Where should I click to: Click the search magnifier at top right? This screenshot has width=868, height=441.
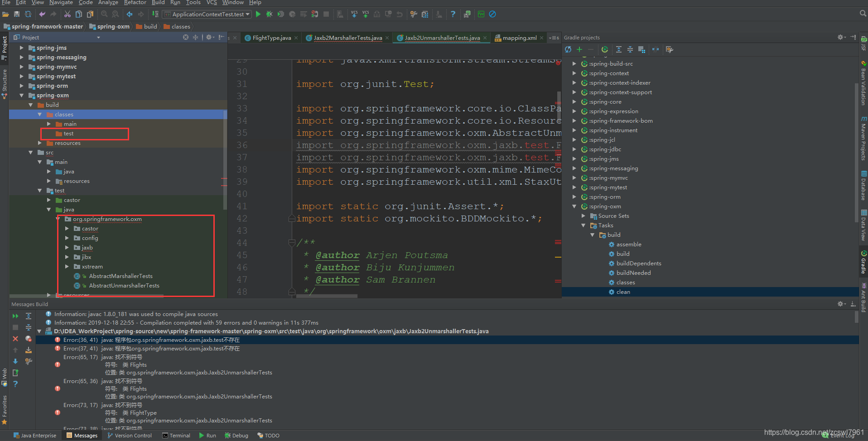(x=863, y=14)
